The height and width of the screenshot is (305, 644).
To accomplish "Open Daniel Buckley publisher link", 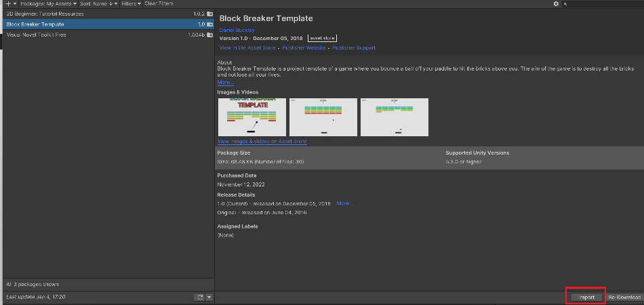I will (237, 30).
